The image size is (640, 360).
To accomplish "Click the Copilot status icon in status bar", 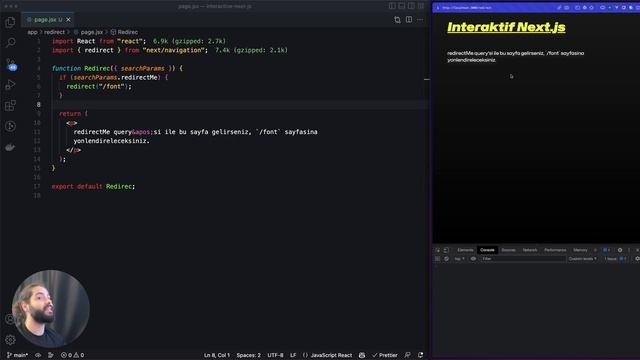I will [362, 355].
